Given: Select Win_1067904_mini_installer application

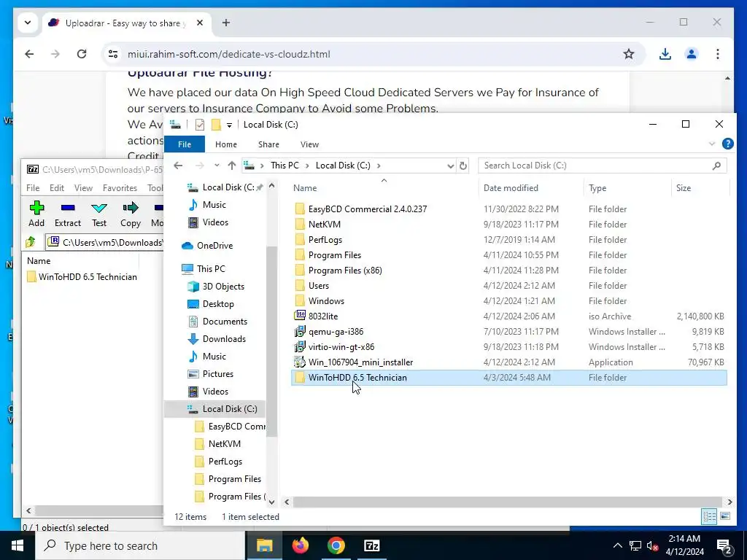Looking at the screenshot, I should point(360,362).
